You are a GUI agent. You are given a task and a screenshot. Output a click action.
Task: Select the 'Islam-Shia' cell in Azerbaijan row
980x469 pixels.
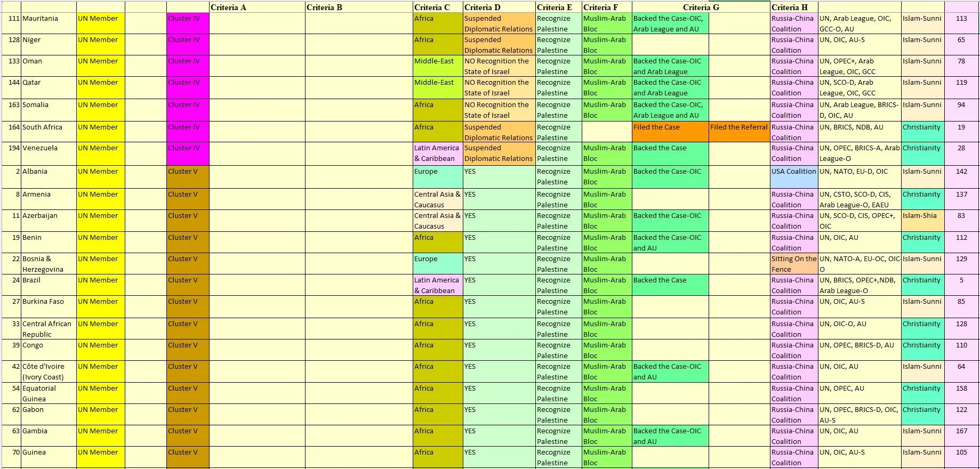pos(922,221)
